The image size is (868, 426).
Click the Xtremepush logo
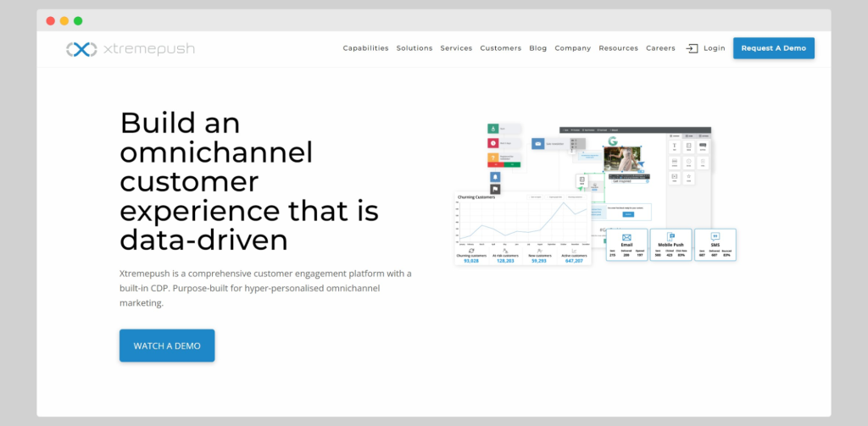pyautogui.click(x=130, y=49)
